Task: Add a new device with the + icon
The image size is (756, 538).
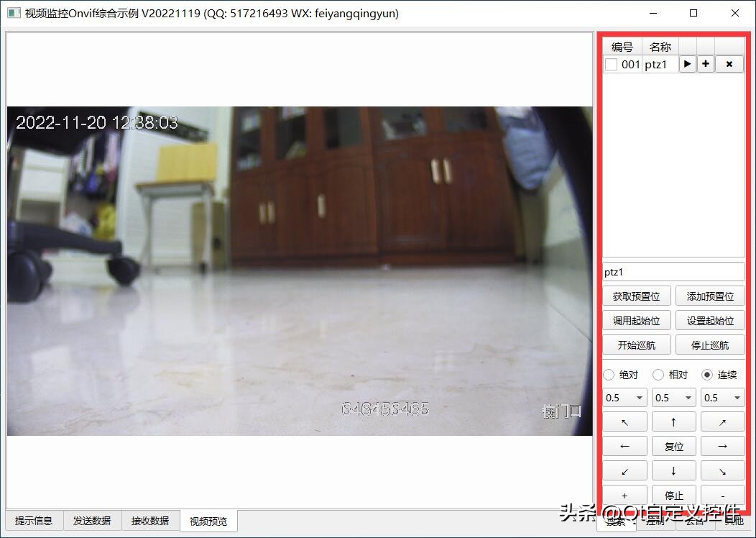Action: [705, 63]
